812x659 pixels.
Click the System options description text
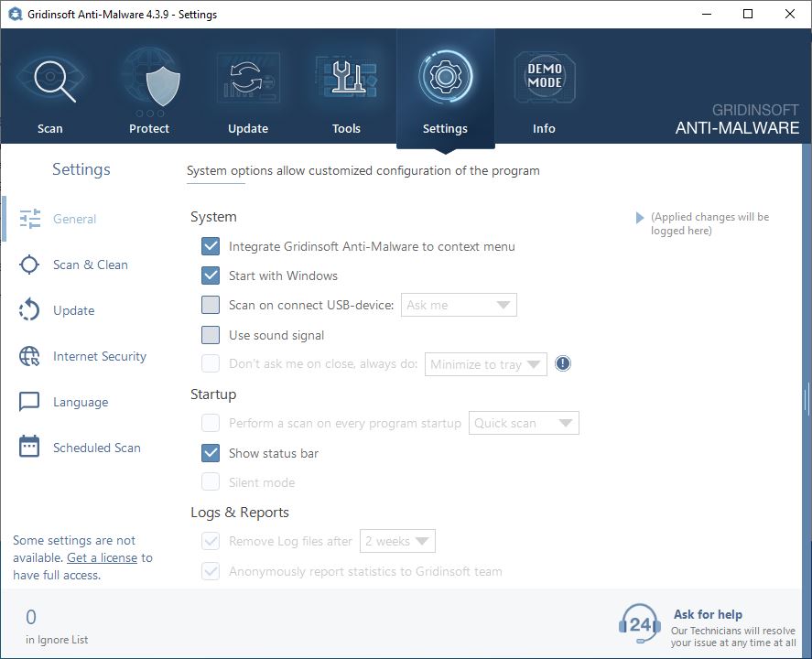click(363, 171)
